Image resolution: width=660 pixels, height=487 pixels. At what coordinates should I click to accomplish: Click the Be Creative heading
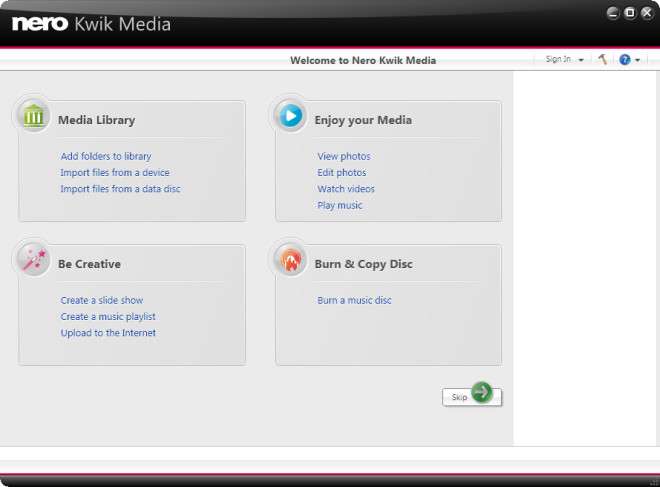coord(90,264)
